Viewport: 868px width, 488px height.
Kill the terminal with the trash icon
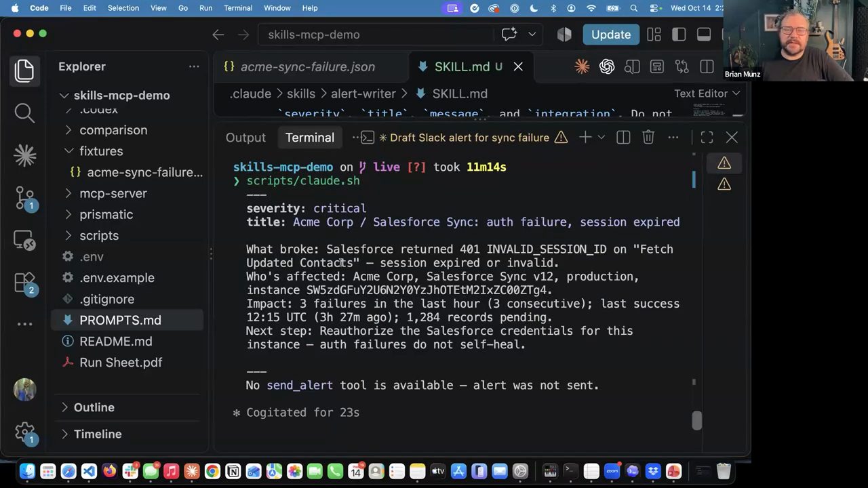click(648, 138)
